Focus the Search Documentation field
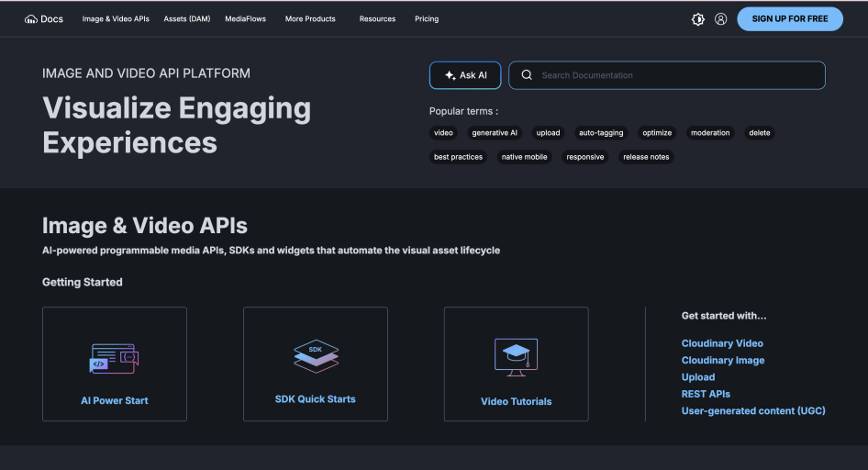 click(666, 75)
